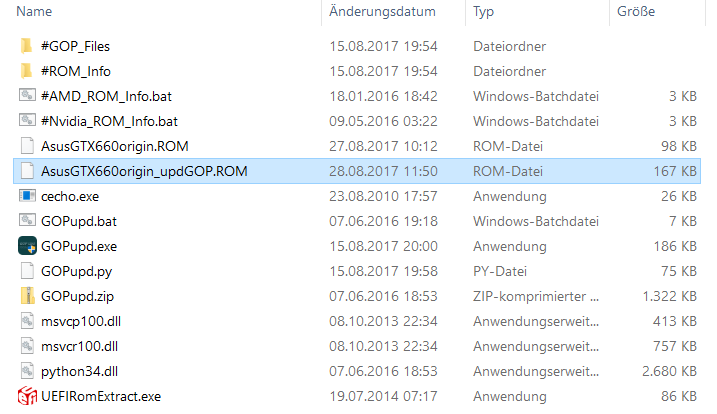The image size is (717, 414).
Task: Click the #AMD_ROM_Info.bat batch icon
Action: (x=27, y=96)
